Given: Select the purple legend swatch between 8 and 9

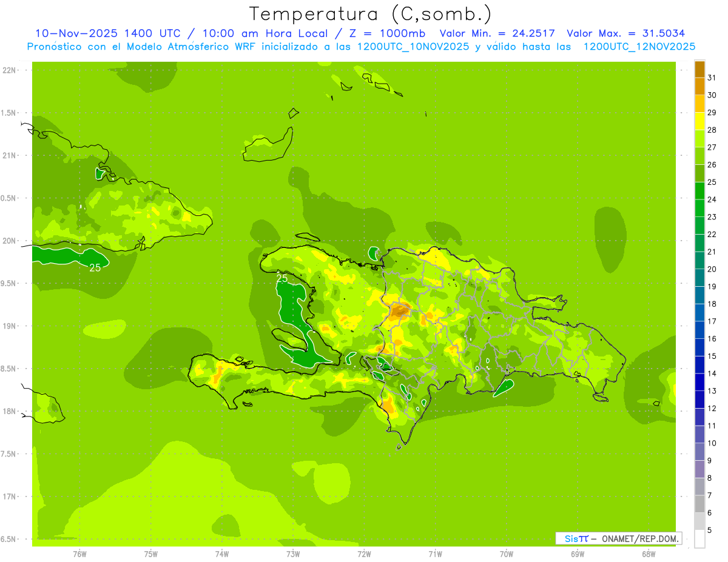Looking at the screenshot, I should pyautogui.click(x=699, y=469).
